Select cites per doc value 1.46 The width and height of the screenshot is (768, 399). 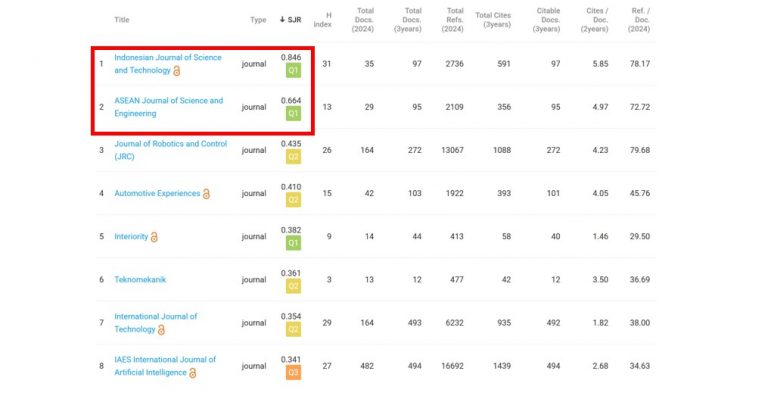(x=600, y=236)
